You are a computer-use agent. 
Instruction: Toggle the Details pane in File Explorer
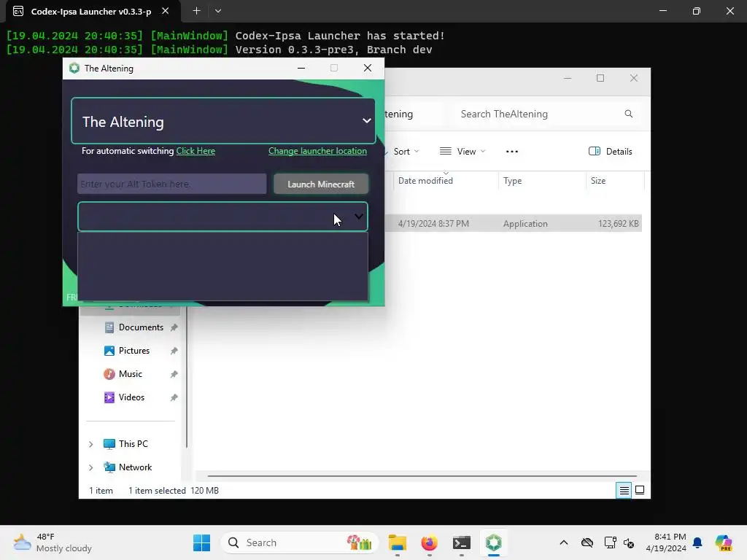611,152
